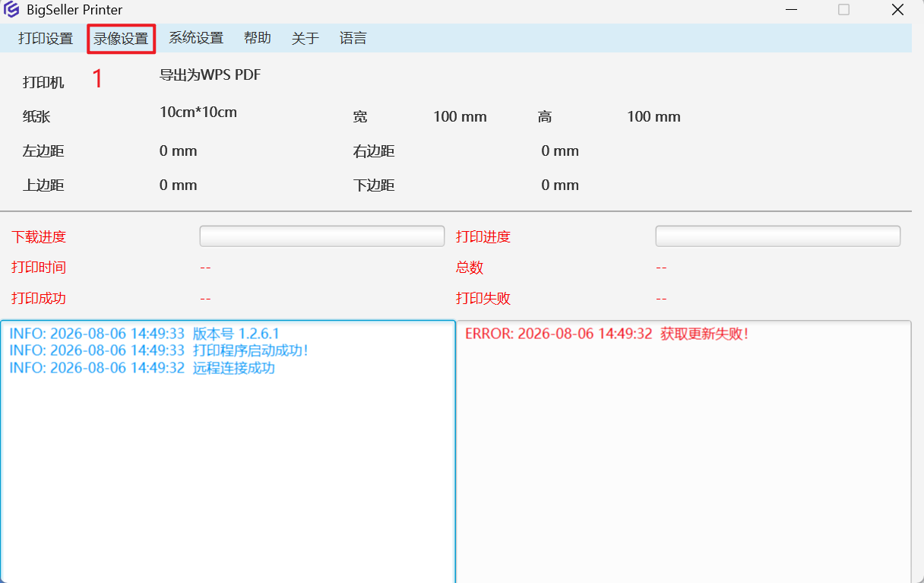The width and height of the screenshot is (924, 583).
Task: Click the paper size value 10cm*10cm
Action: pos(198,112)
